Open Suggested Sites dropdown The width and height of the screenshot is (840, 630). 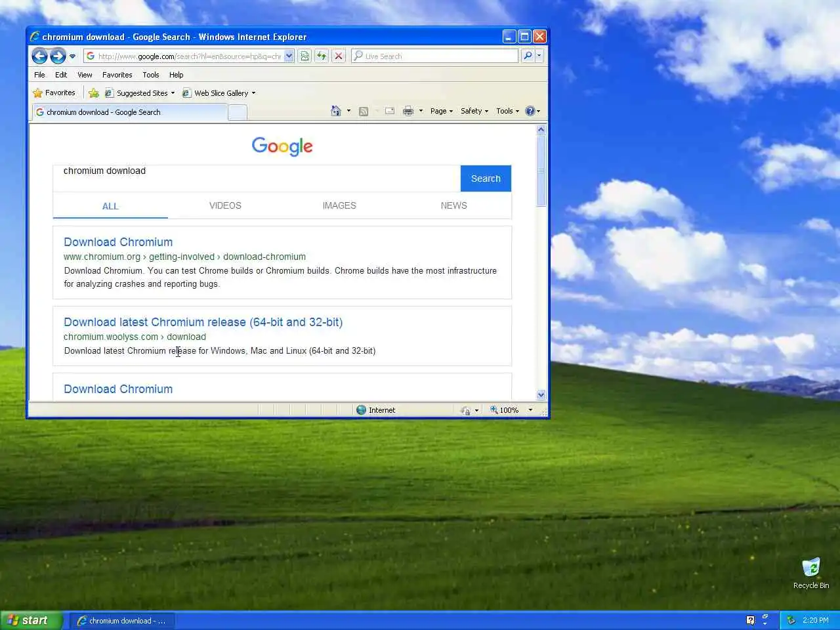140,93
